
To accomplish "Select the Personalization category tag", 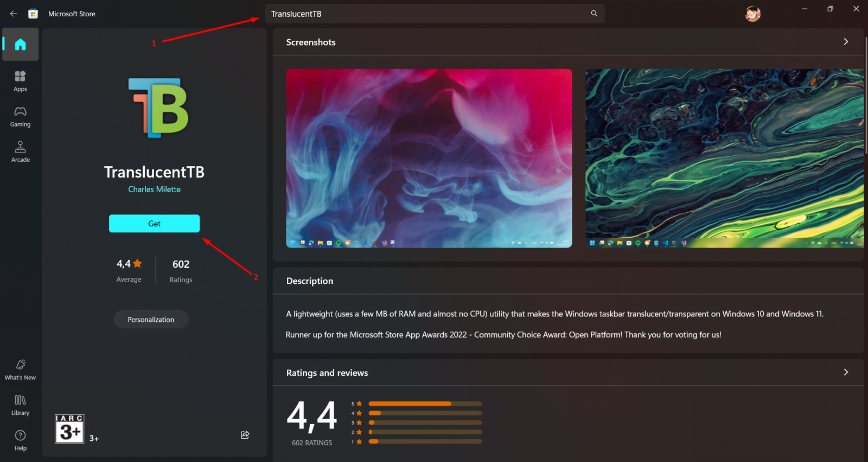I will (151, 319).
